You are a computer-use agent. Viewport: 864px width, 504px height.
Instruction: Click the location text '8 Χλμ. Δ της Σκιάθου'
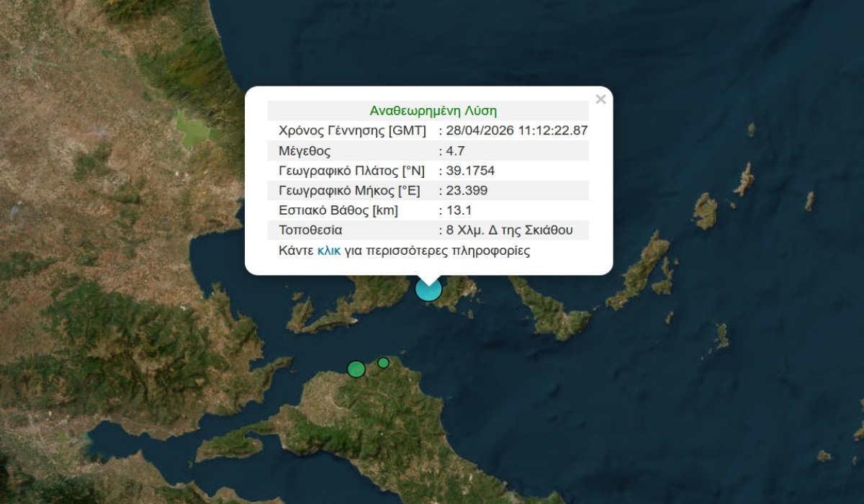(509, 230)
